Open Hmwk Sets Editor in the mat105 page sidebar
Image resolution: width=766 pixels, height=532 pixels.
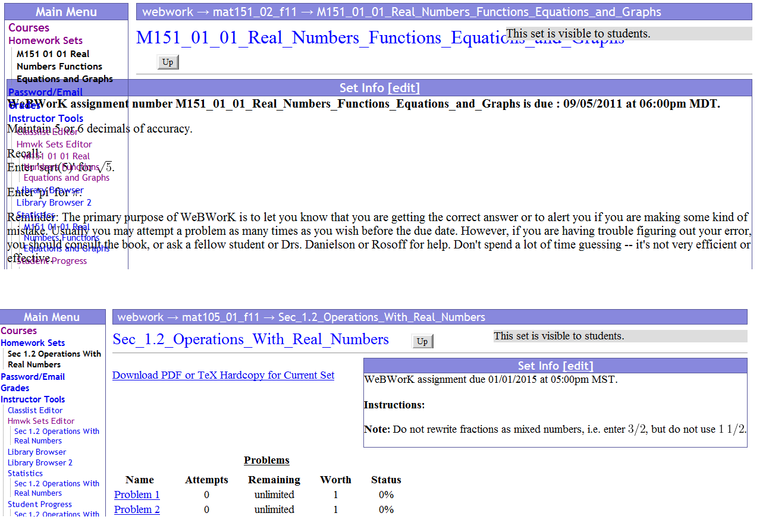click(41, 421)
